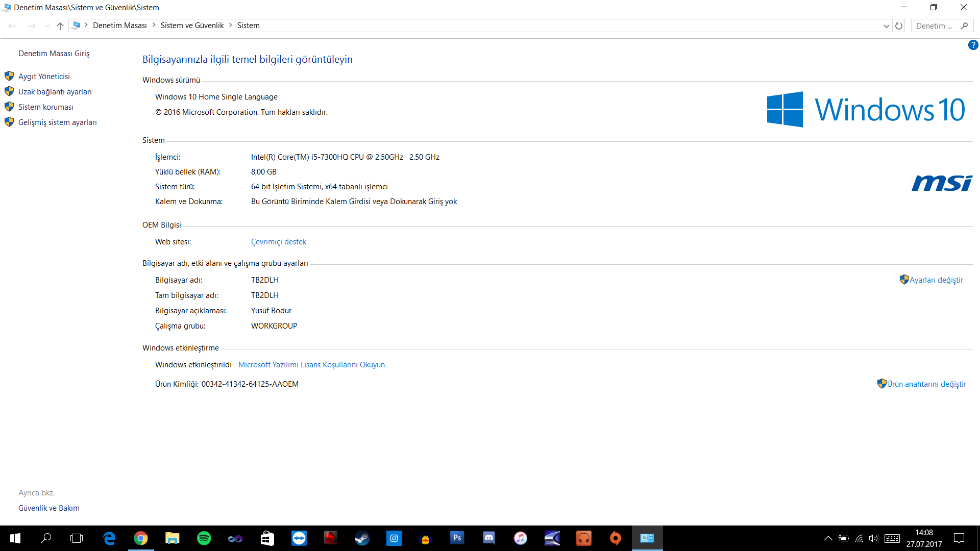Open recent locations dropdown arrow
Viewport: 980px width, 551px height.
47,26
